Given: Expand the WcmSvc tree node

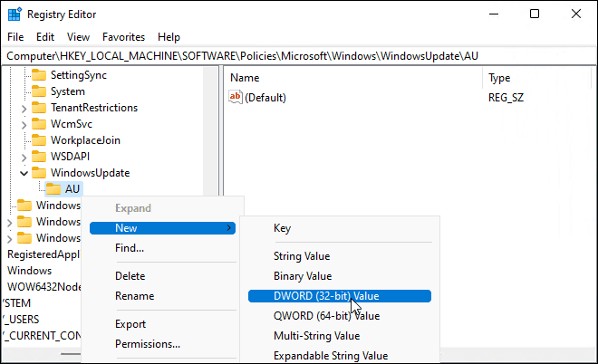Looking at the screenshot, I should (24, 124).
